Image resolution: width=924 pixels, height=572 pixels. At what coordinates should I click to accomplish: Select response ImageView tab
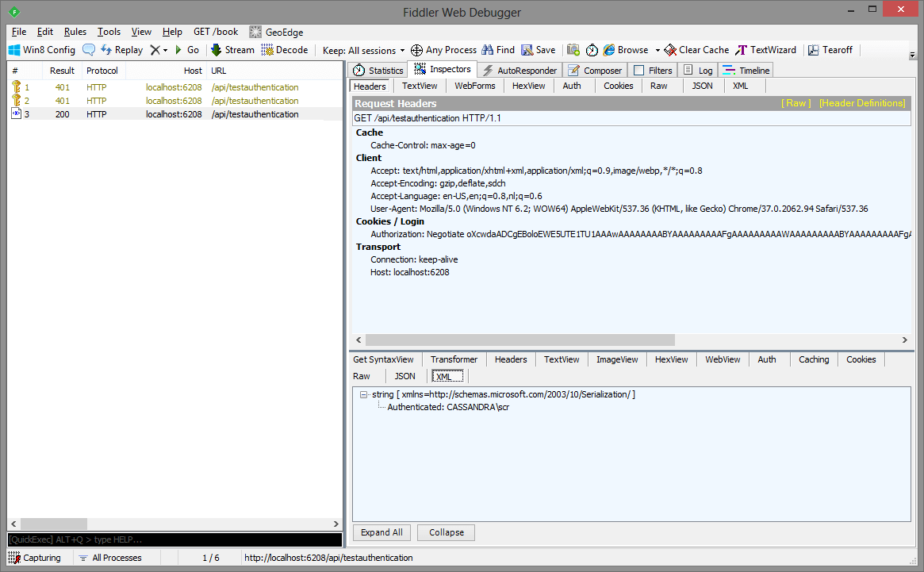[617, 359]
